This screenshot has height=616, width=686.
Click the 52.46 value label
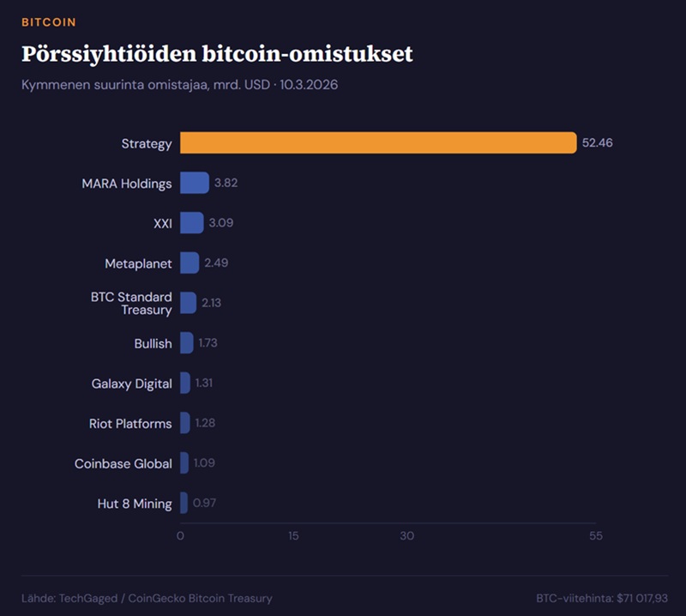597,143
